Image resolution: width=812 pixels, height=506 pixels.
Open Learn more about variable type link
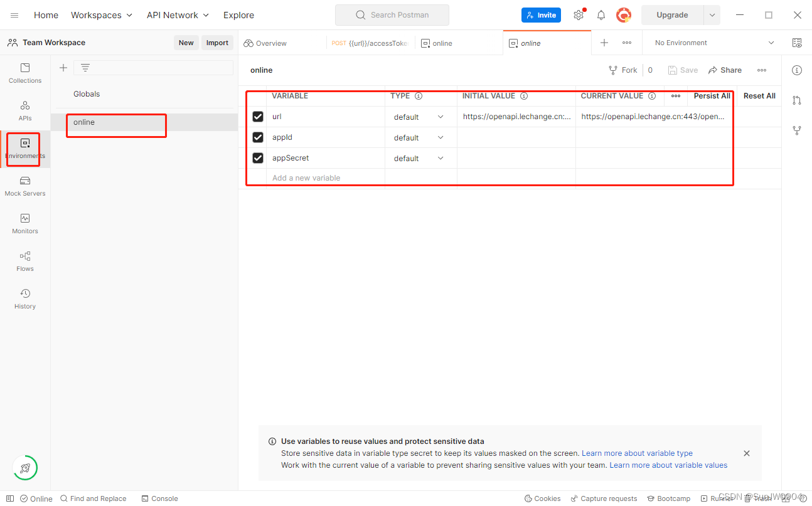(x=637, y=453)
